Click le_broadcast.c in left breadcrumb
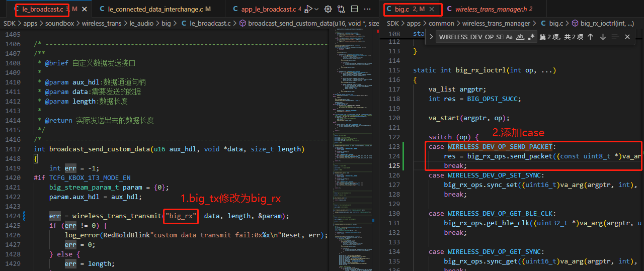The width and height of the screenshot is (644, 271). click(x=210, y=23)
